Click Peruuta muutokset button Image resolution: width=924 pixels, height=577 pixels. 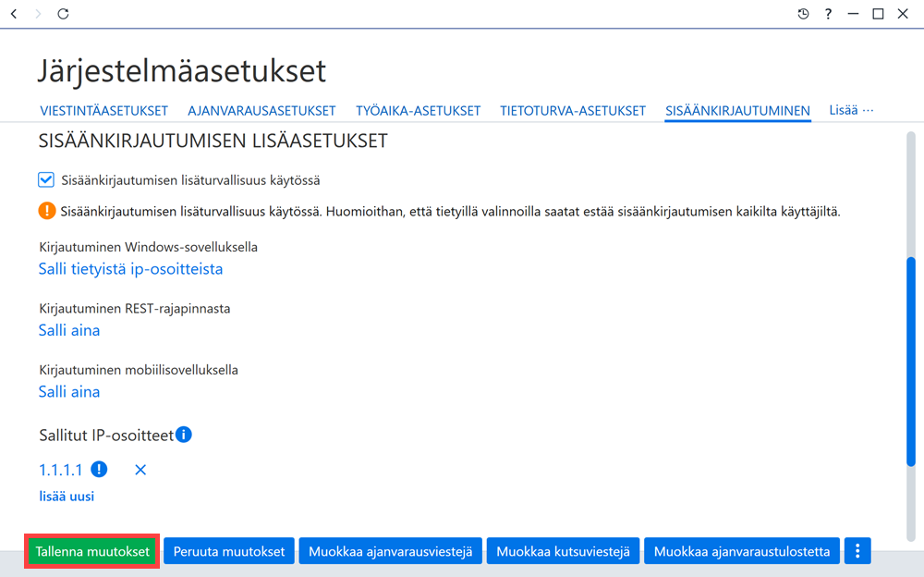pos(228,551)
